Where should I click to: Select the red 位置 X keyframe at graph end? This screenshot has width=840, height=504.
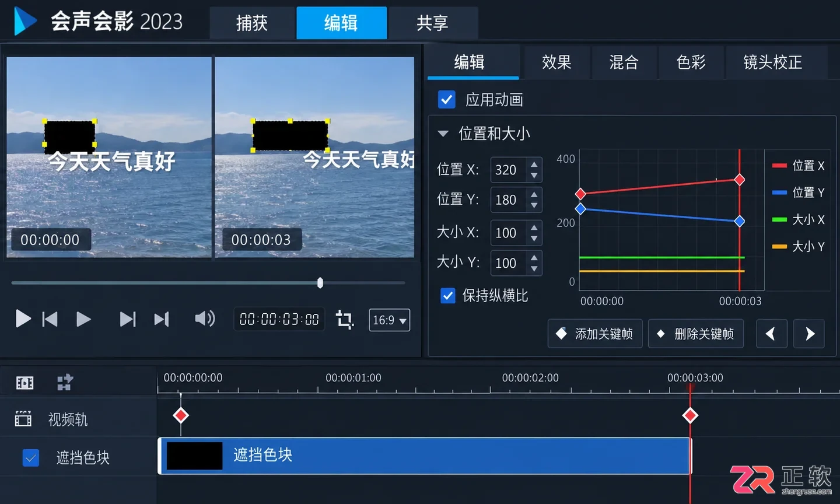pos(739,180)
